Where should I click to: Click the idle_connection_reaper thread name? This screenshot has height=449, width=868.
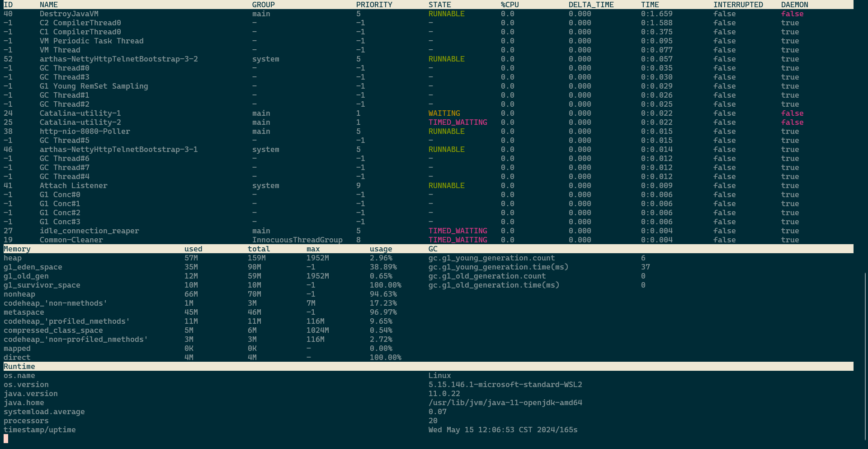89,231
